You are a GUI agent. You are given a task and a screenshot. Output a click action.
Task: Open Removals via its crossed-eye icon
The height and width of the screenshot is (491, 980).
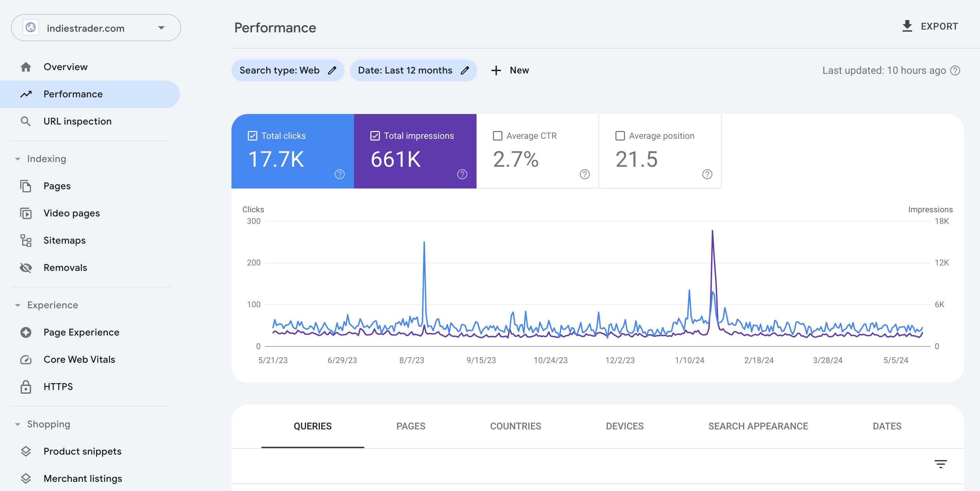(26, 268)
